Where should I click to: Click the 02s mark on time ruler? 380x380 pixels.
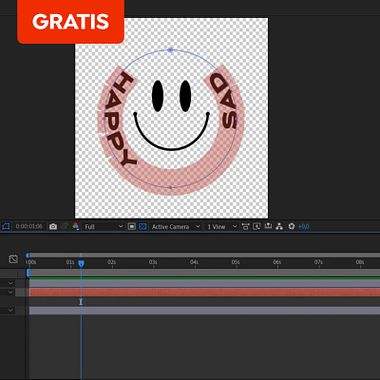(x=112, y=262)
